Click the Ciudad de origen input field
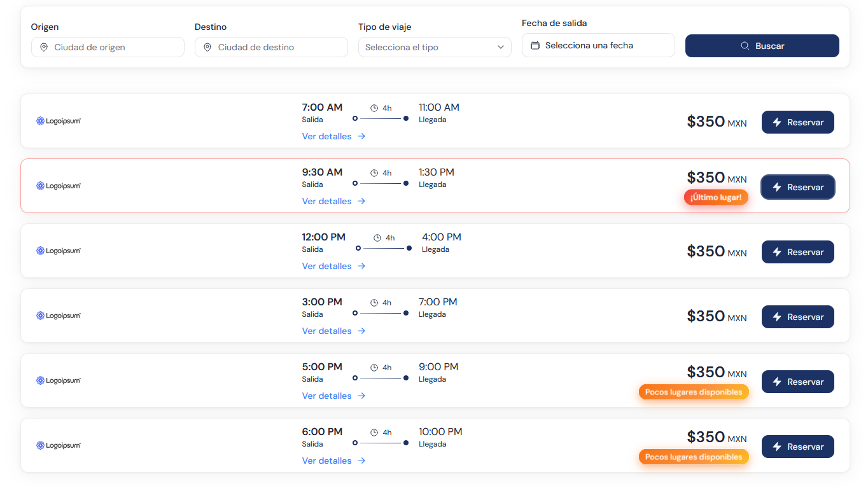 pos(108,47)
